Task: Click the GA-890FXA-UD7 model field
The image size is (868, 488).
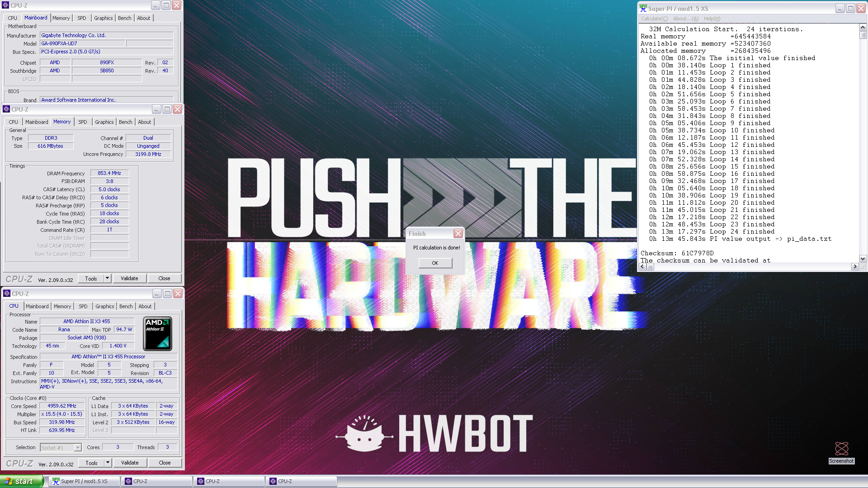Action: pos(82,44)
